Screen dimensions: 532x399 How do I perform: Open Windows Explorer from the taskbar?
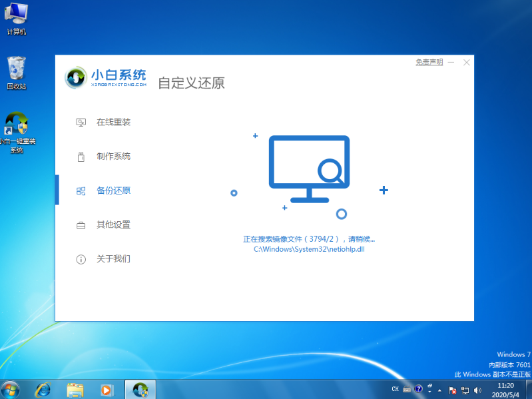pyautogui.click(x=75, y=389)
